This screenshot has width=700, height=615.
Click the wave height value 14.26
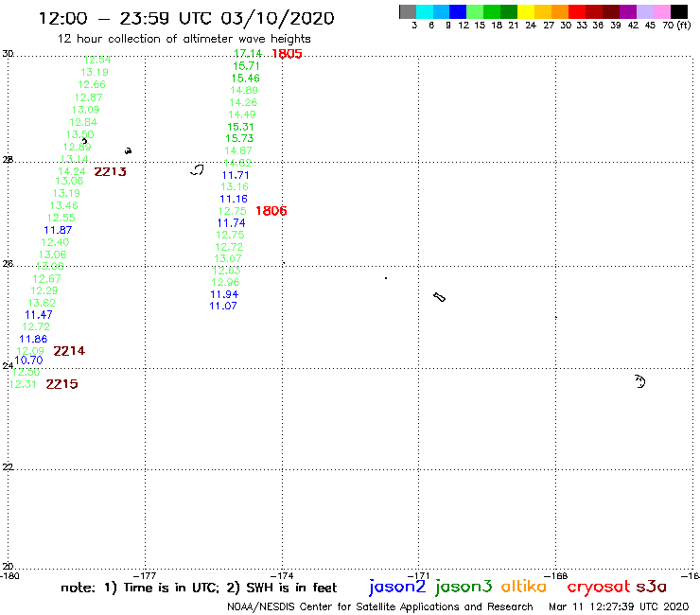[243, 103]
